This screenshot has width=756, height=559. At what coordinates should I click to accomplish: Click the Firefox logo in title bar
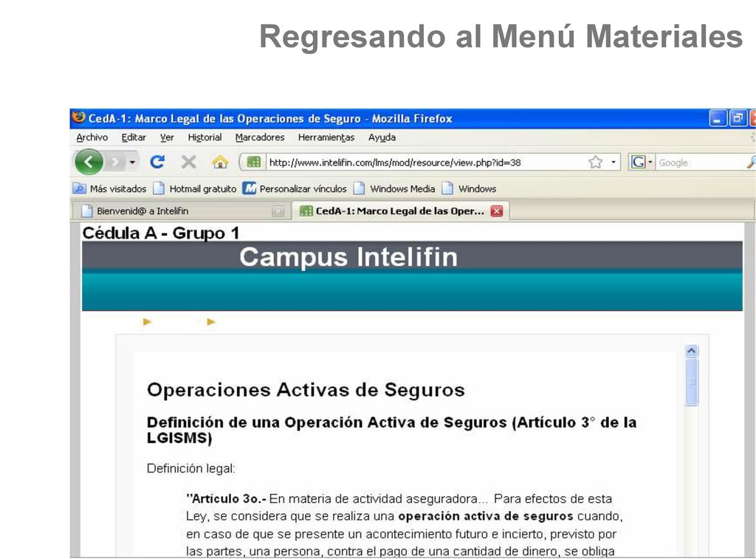[78, 117]
